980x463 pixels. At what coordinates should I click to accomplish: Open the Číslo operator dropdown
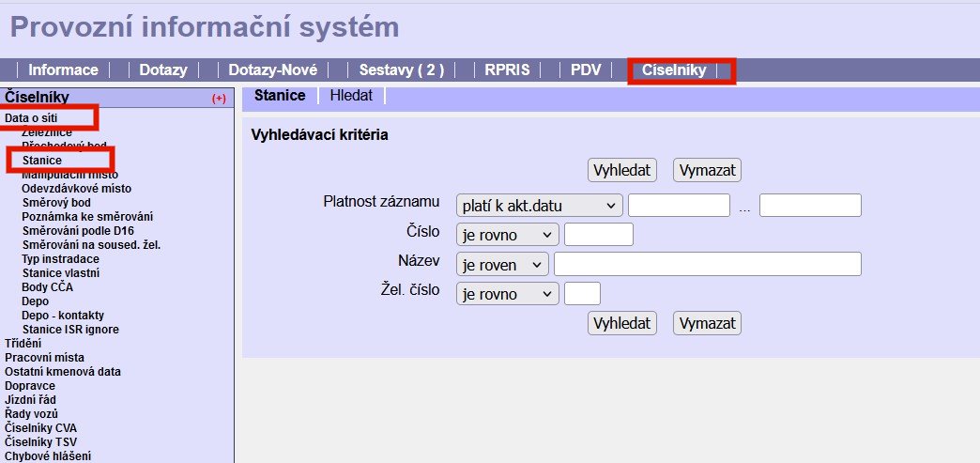click(507, 235)
